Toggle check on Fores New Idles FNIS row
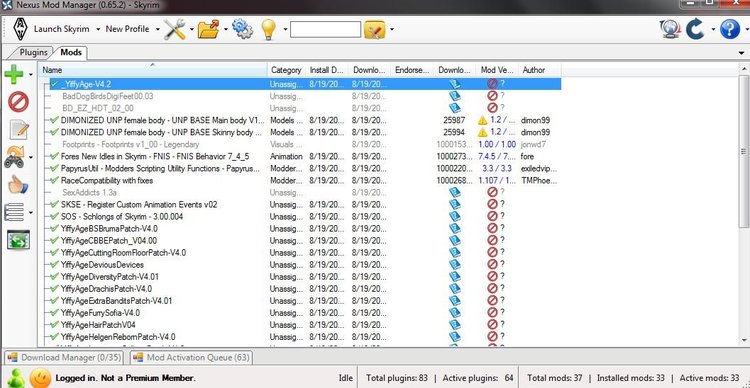Screen dimensions: 750x388 [x=55, y=156]
